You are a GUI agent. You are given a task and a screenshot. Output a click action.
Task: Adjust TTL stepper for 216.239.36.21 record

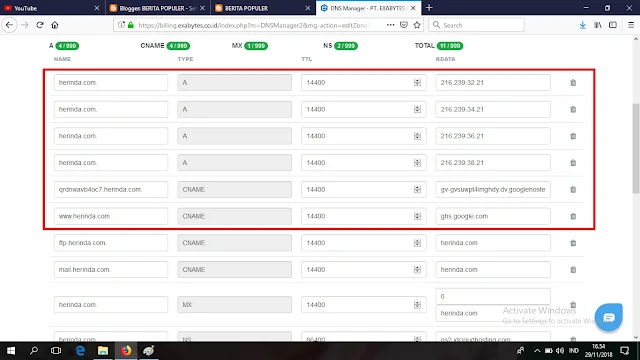[x=417, y=136]
